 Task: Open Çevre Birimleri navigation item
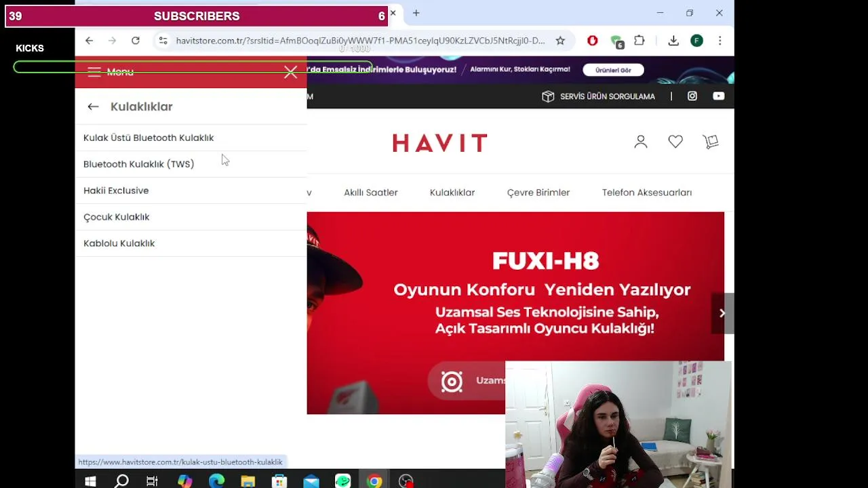tap(538, 192)
